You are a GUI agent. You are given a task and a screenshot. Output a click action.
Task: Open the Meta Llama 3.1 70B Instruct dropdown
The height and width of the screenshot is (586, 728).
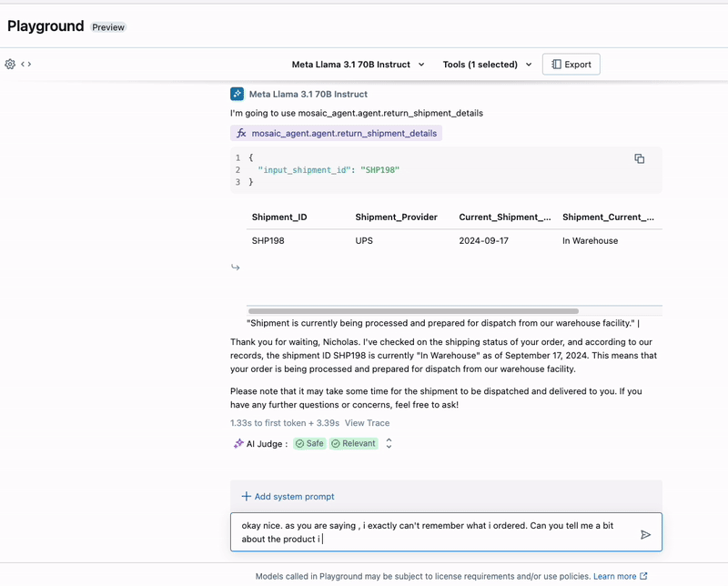358,65
